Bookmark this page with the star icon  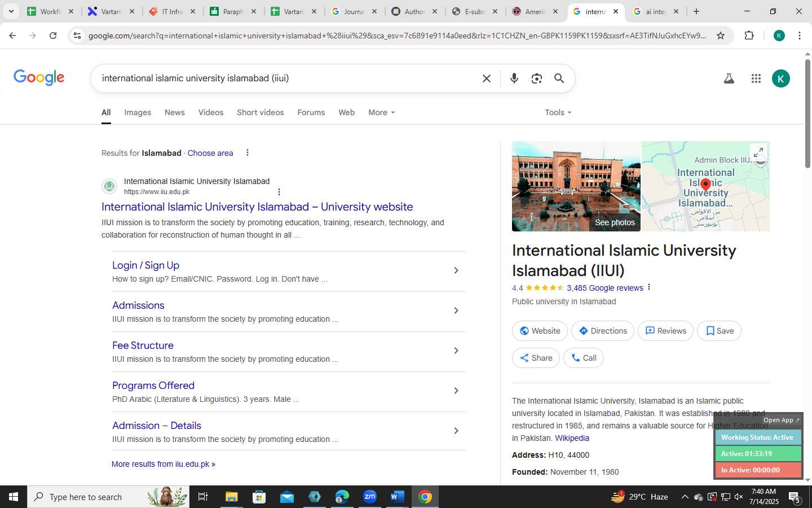[x=721, y=36]
